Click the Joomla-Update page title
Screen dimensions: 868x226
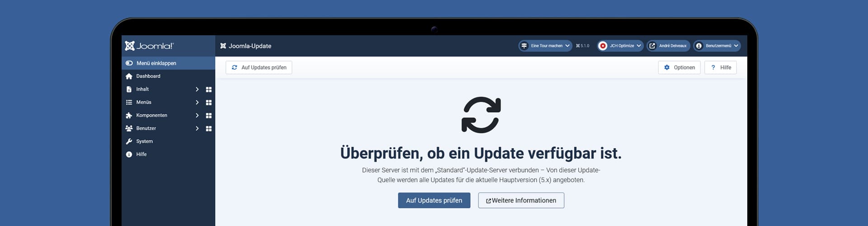point(250,46)
